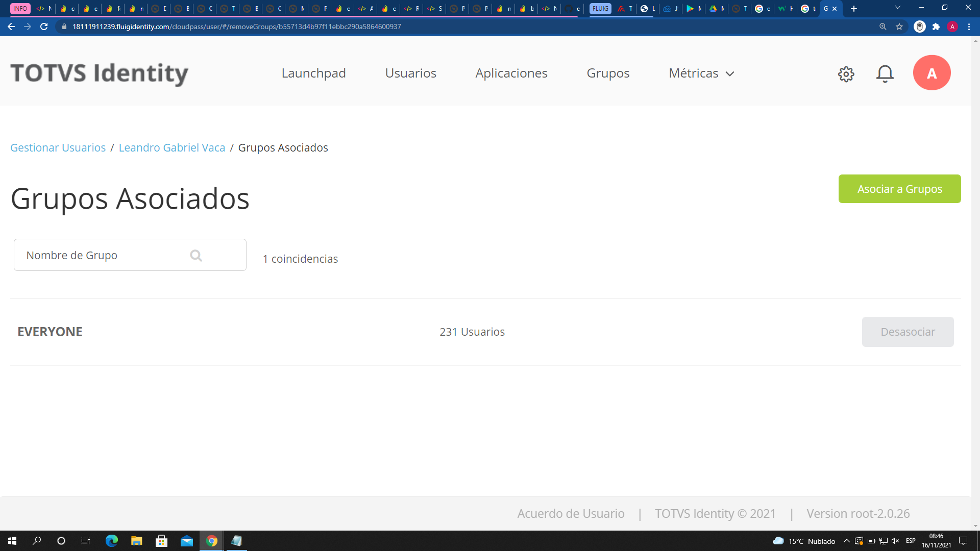Open the Windows Start menu
This screenshot has width=980, height=551.
pos(12,541)
